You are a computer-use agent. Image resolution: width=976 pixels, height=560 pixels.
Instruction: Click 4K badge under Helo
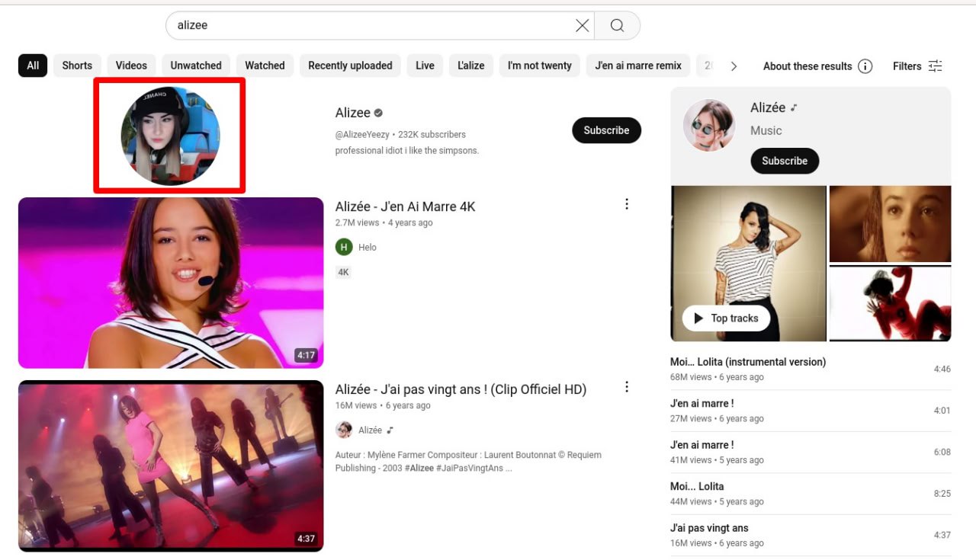click(344, 272)
